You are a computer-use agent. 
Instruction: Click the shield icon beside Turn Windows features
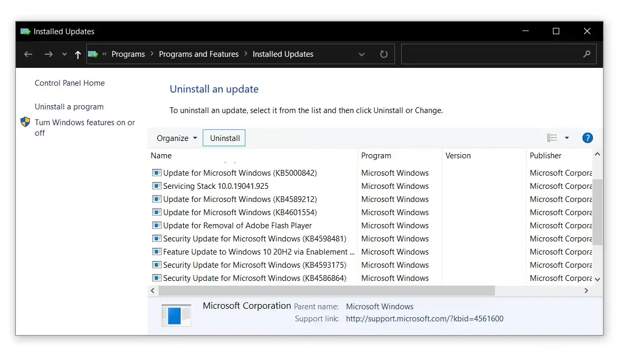click(x=25, y=122)
